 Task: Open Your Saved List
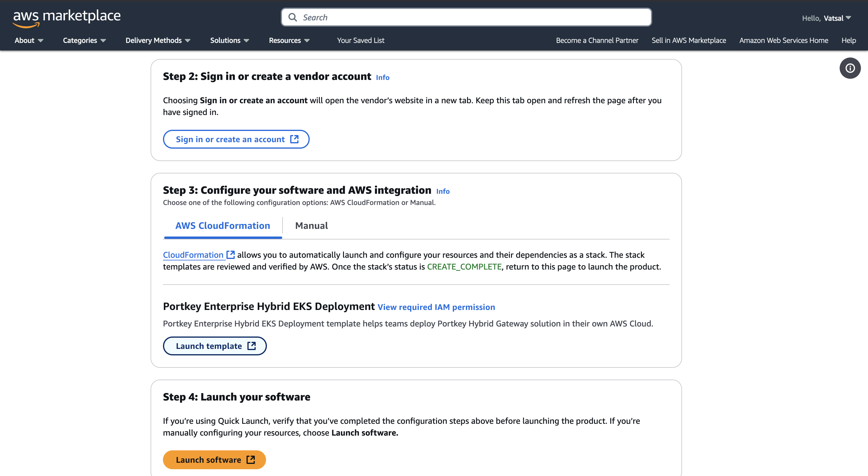point(360,40)
